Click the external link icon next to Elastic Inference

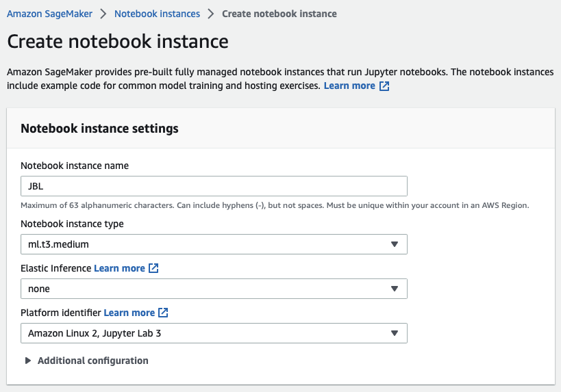[x=153, y=268]
